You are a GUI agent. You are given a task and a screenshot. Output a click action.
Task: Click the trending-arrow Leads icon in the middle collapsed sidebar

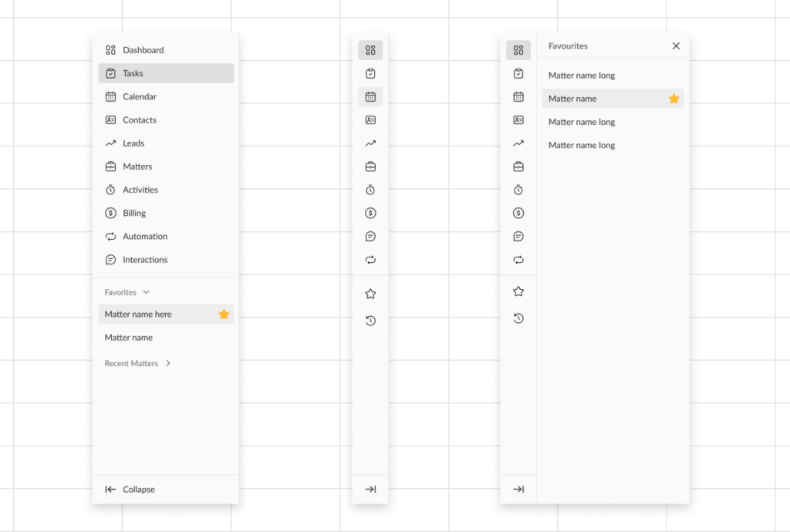point(370,143)
